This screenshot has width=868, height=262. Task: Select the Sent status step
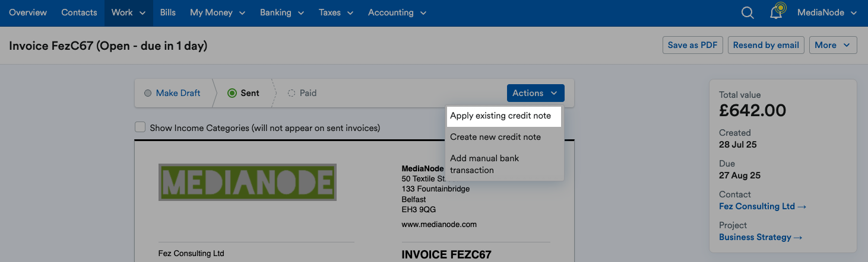(x=243, y=93)
